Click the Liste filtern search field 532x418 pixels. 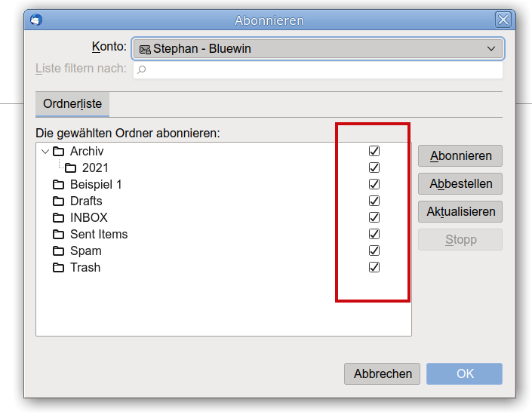(318, 69)
